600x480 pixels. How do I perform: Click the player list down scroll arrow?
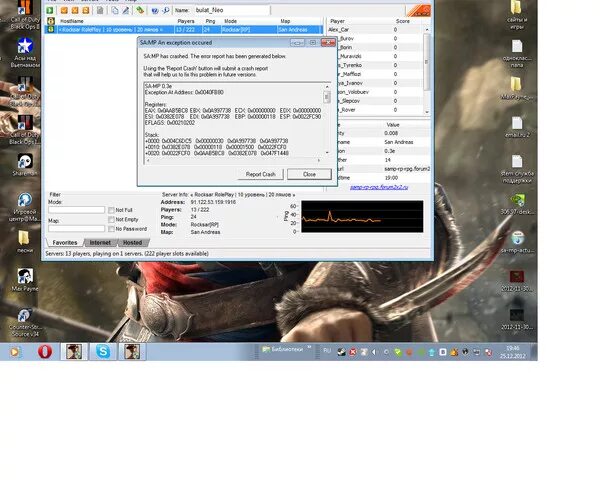(x=427, y=112)
